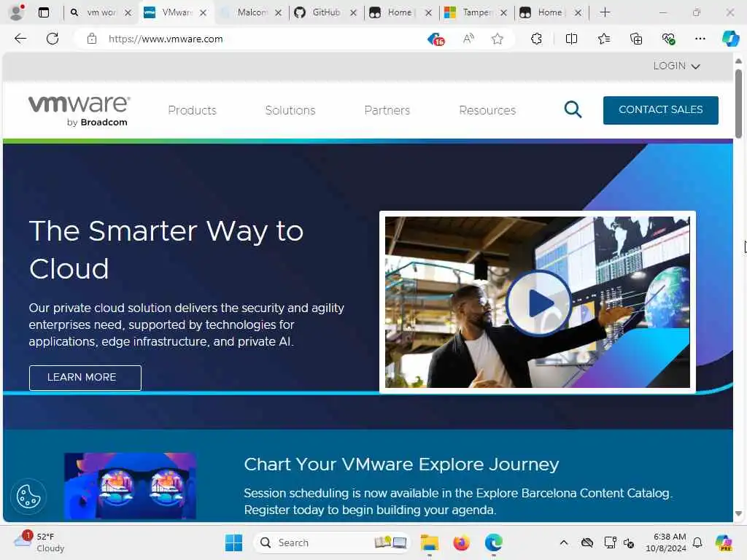Open a new tab with plus
The width and height of the screenshot is (747, 560).
tap(605, 12)
